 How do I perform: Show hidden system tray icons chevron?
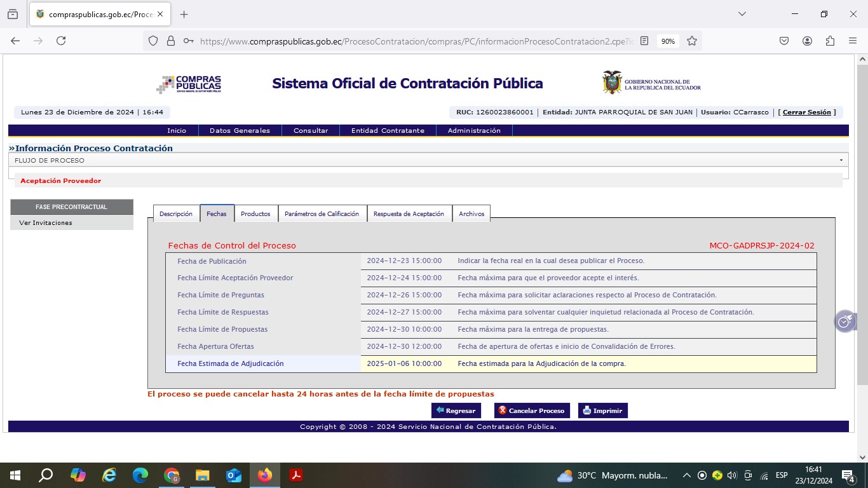[x=686, y=475]
